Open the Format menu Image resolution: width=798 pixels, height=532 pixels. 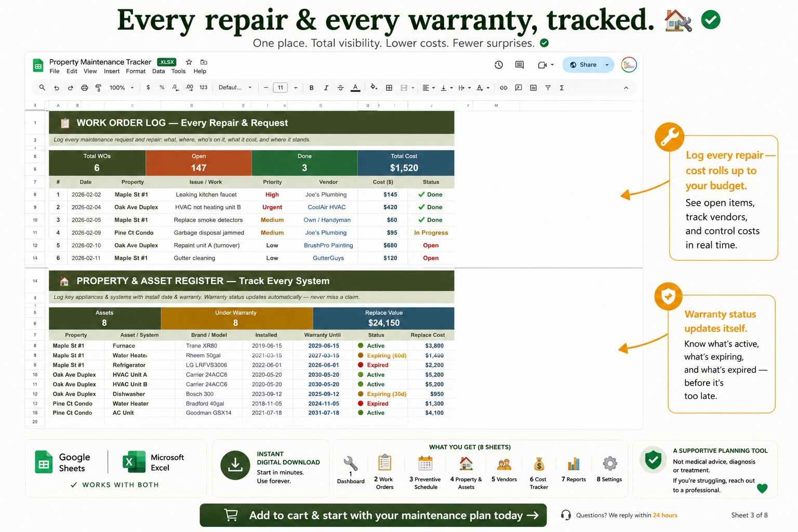pyautogui.click(x=136, y=71)
